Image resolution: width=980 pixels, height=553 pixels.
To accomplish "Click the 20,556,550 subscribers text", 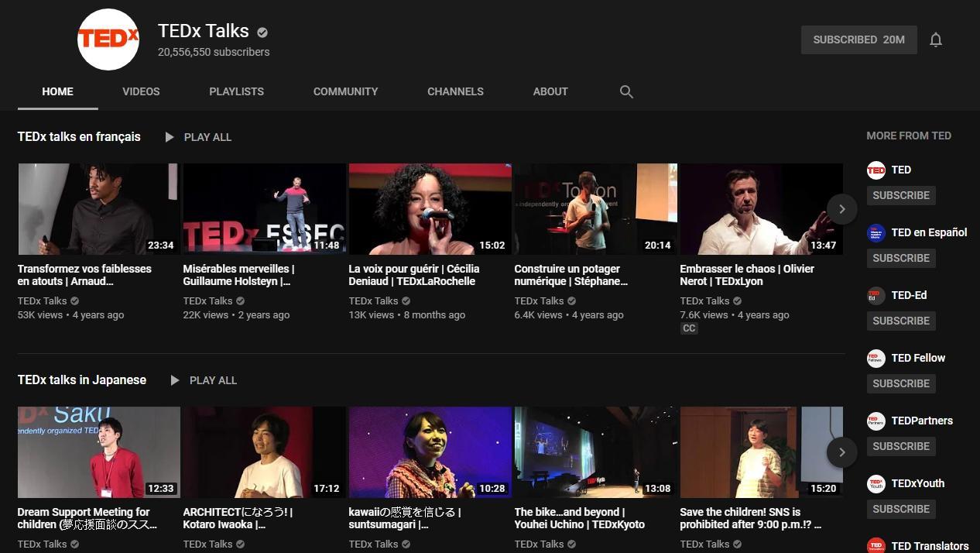I will click(214, 52).
